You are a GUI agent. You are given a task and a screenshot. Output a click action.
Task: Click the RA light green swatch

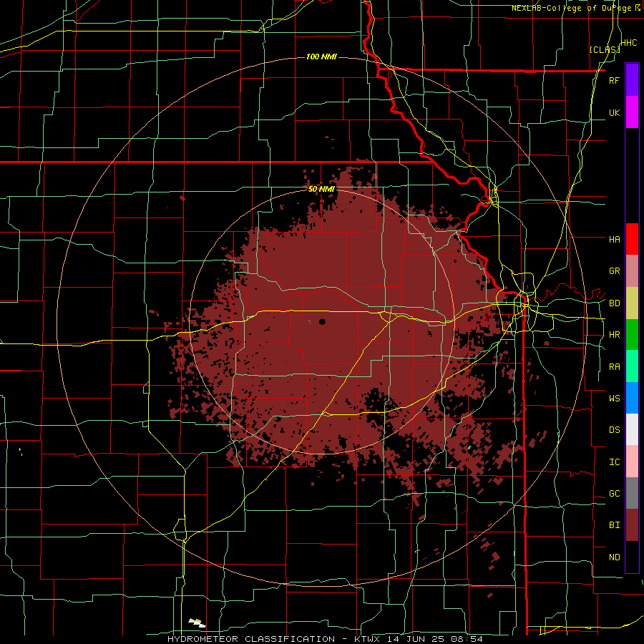632,366
